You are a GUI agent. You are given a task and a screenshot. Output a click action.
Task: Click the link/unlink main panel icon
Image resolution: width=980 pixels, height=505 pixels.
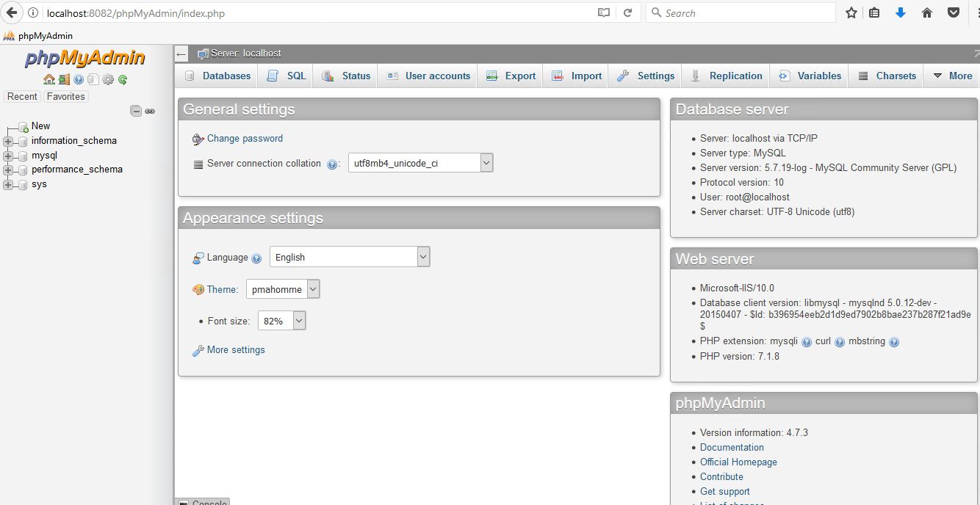pyautogui.click(x=150, y=111)
